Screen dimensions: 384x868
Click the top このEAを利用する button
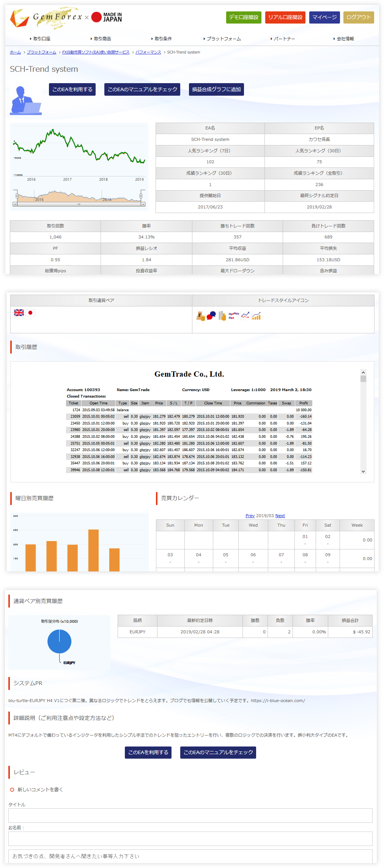tap(72, 89)
